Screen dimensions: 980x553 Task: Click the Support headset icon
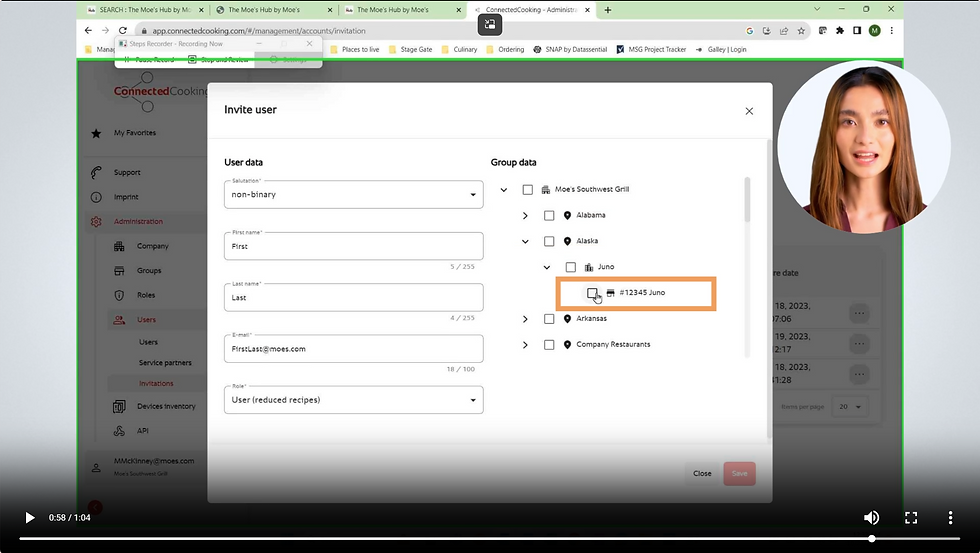coord(96,172)
